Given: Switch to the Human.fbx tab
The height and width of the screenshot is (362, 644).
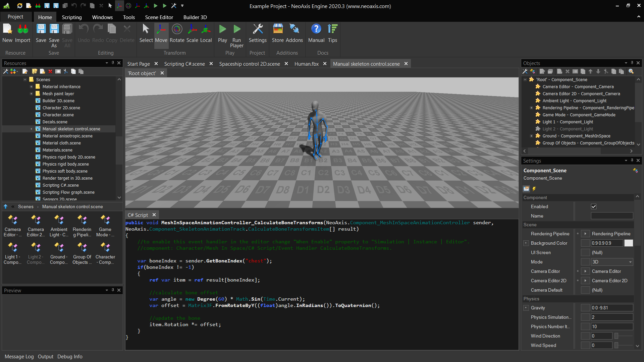Looking at the screenshot, I should 306,64.
